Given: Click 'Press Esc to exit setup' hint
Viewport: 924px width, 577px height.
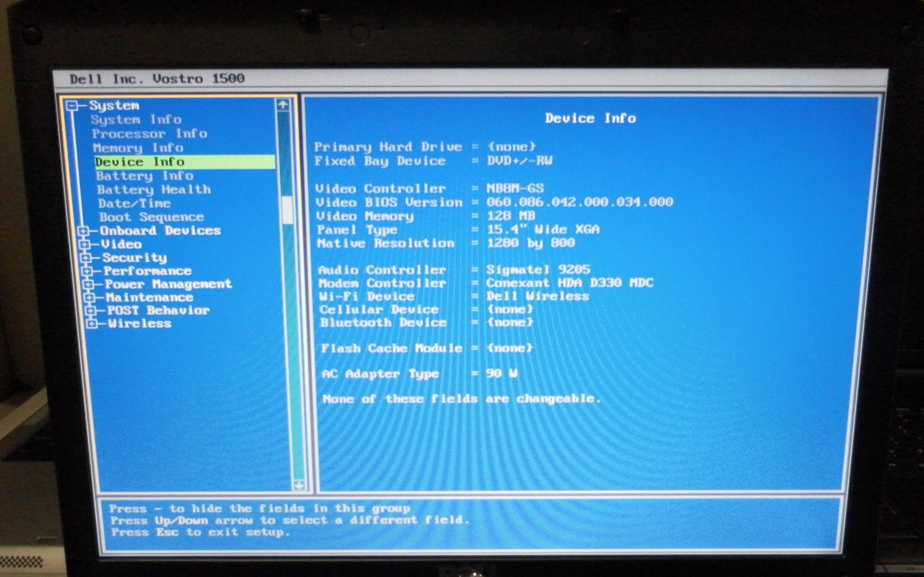Looking at the screenshot, I should (x=201, y=532).
